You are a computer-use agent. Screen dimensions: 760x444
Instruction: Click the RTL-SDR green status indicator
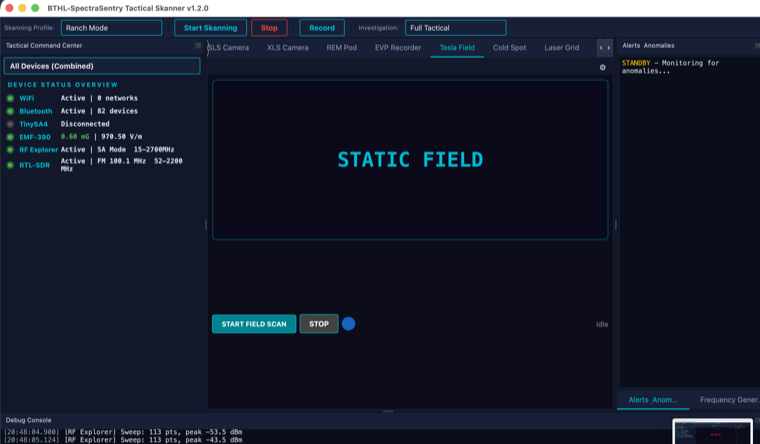10,165
